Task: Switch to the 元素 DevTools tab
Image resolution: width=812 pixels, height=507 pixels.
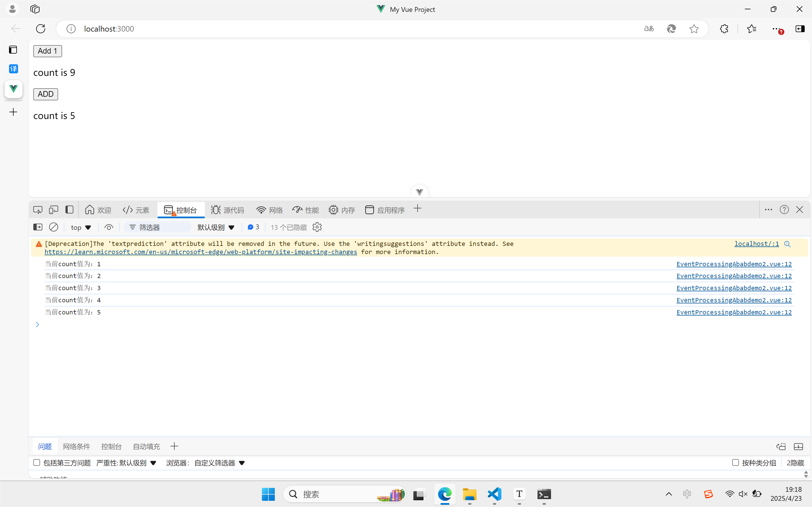Action: point(136,210)
